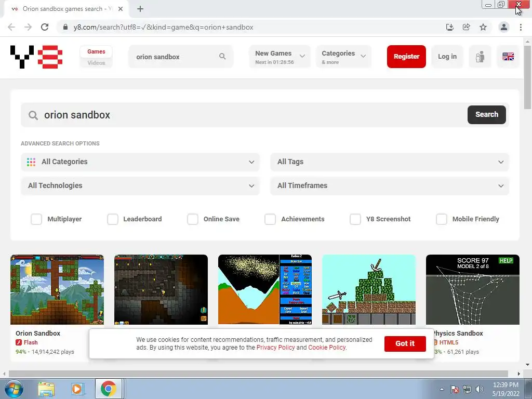Check the Mobile Friendly filter

[442, 219]
